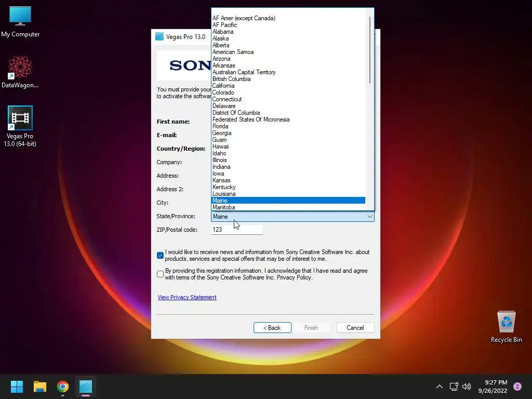The image size is (532, 399).
Task: Select Georgia from the list
Action: point(288,134)
